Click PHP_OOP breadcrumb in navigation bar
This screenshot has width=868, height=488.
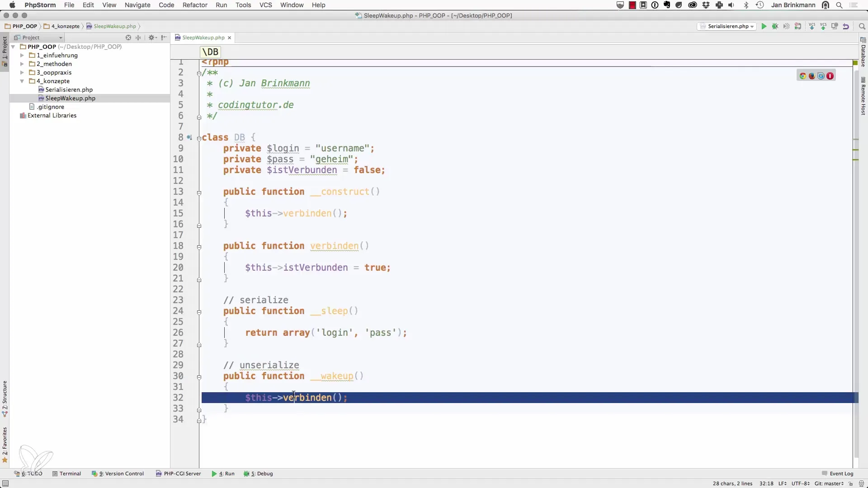[21, 26]
